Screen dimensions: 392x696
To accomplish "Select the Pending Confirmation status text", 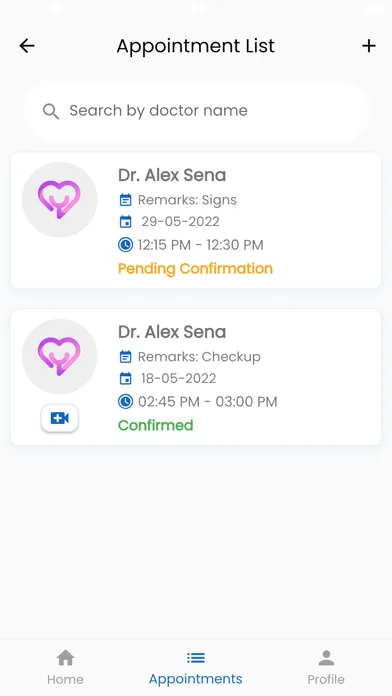I will 195,269.
